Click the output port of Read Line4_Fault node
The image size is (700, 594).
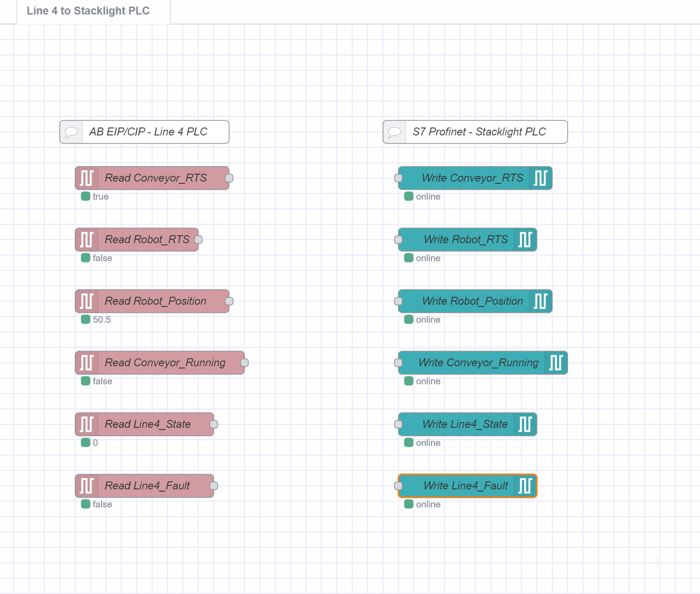pyautogui.click(x=213, y=486)
